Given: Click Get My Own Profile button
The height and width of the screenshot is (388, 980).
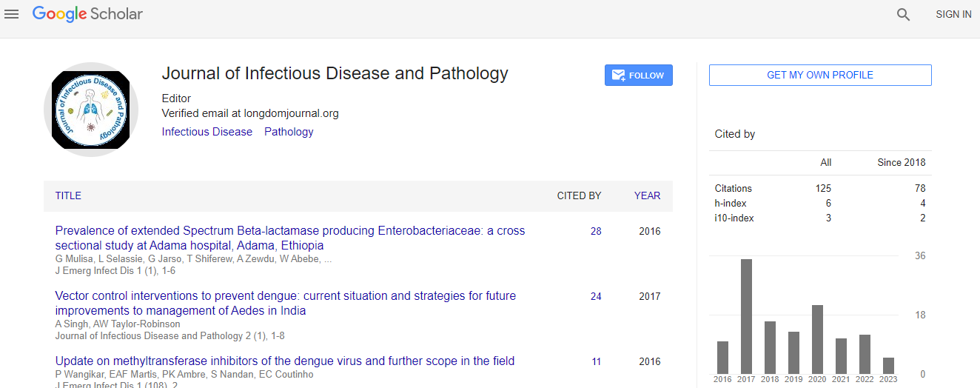Looking at the screenshot, I should pyautogui.click(x=819, y=76).
